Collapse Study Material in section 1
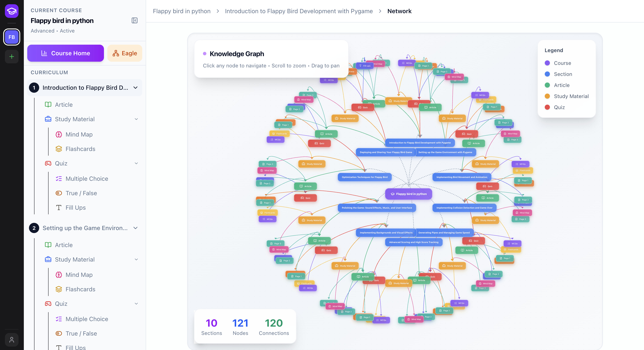This screenshot has height=350, width=644. click(x=136, y=119)
